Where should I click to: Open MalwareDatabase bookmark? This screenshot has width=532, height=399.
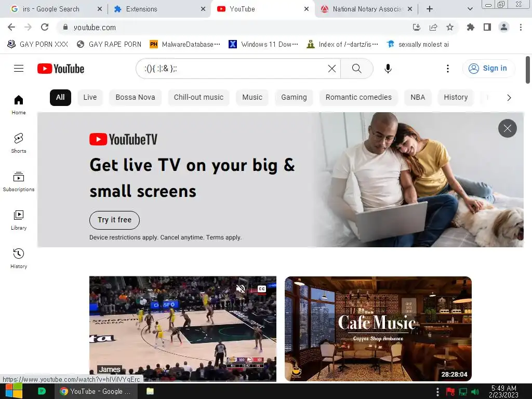coord(185,44)
